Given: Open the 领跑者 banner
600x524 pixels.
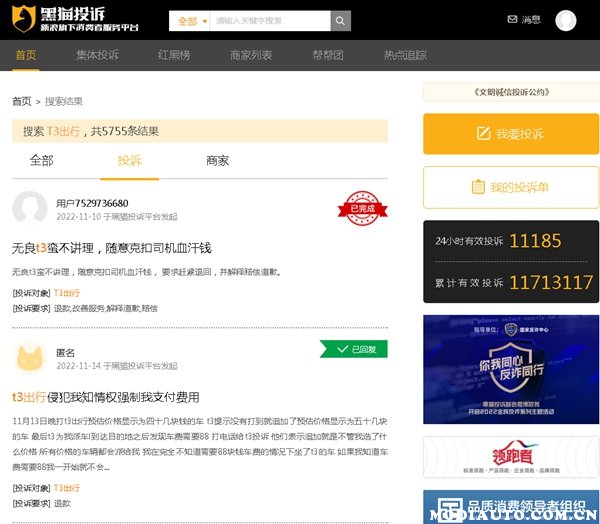Looking at the screenshot, I should [511, 457].
